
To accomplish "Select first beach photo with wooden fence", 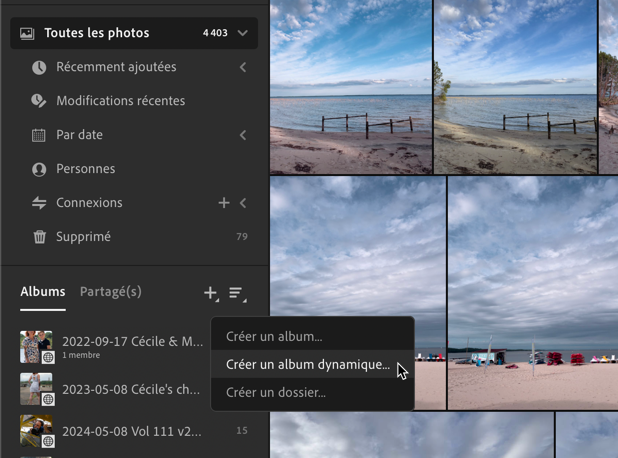I will pos(351,87).
